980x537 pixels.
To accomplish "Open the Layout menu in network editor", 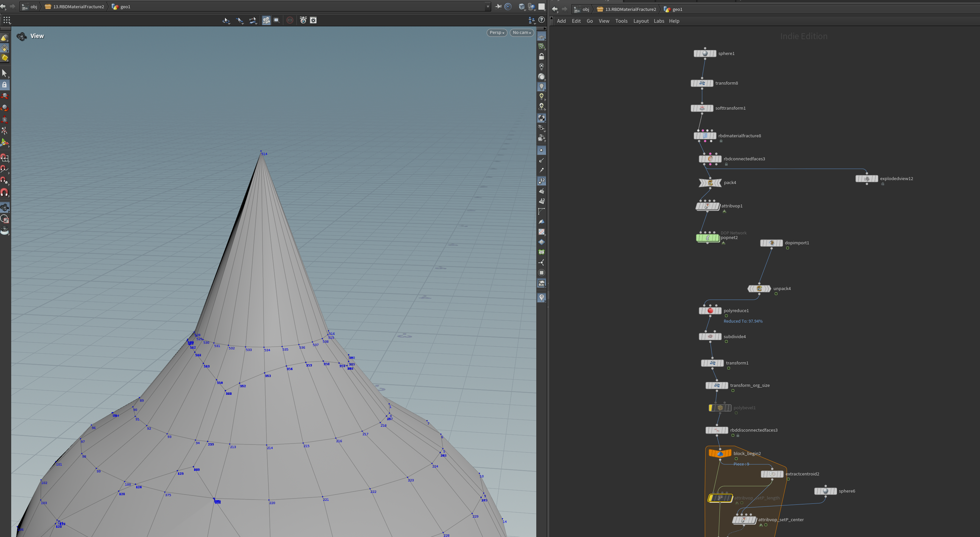I will (x=641, y=21).
